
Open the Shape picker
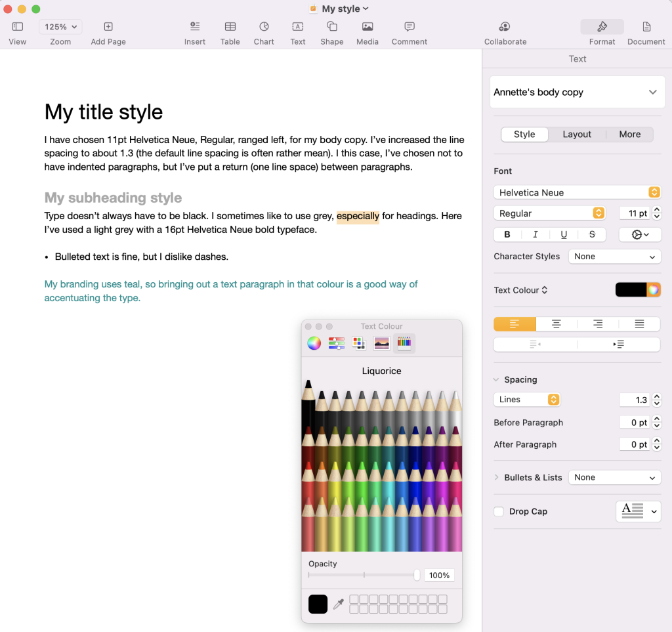tap(331, 27)
